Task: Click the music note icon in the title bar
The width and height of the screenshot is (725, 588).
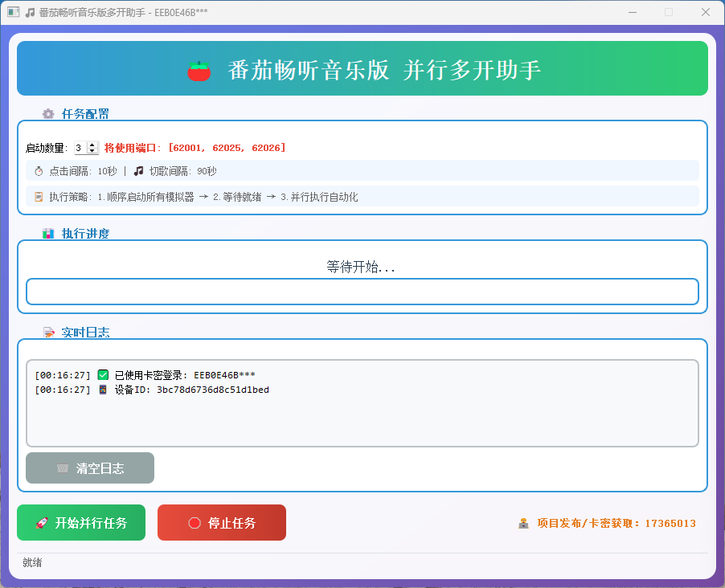Action: 31,12
